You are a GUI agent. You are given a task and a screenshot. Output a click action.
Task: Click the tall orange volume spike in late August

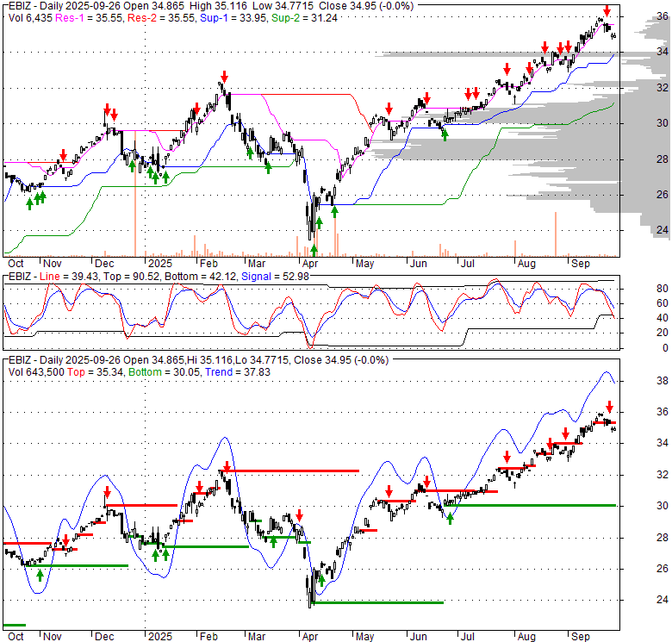tap(556, 234)
